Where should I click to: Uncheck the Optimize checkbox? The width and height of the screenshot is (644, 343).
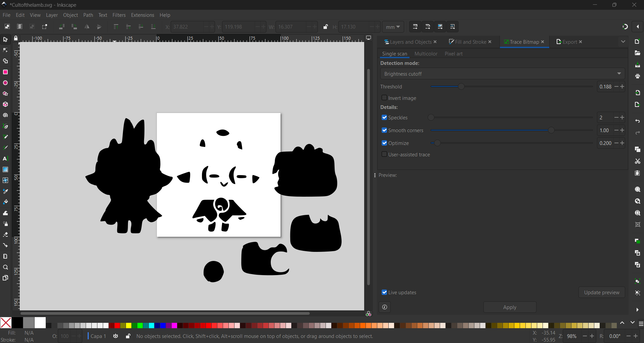(384, 143)
